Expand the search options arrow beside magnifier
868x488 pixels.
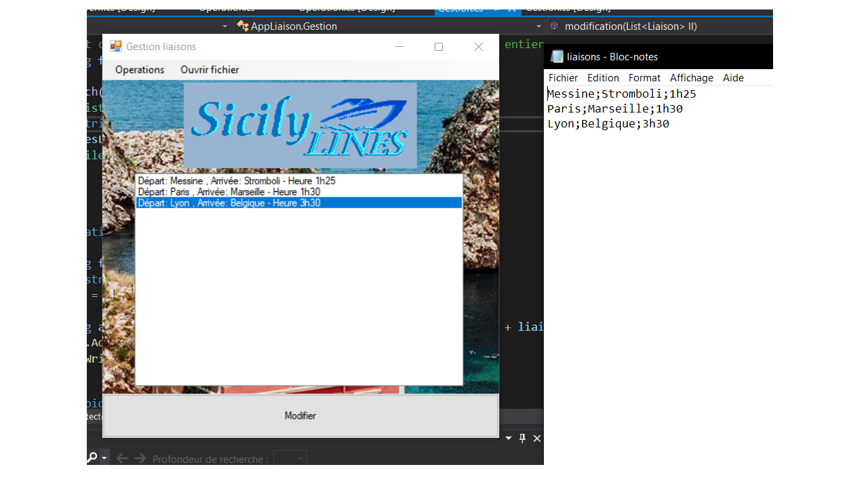[x=104, y=459]
